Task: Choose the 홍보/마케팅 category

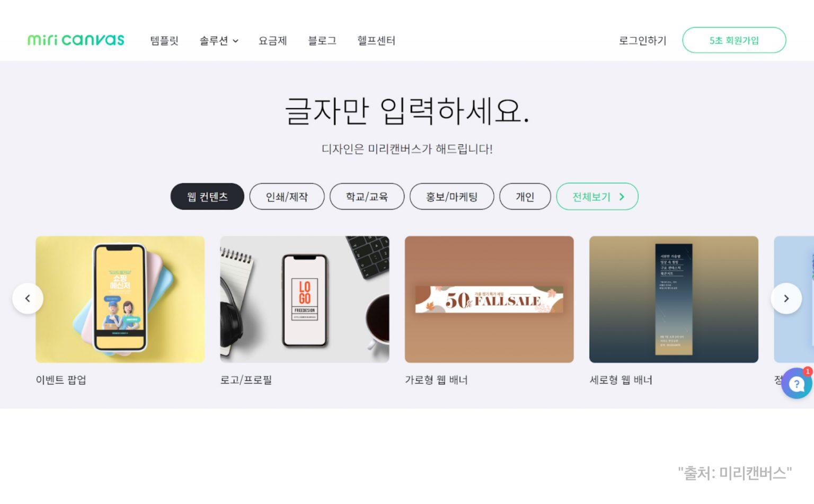Action: point(452,197)
